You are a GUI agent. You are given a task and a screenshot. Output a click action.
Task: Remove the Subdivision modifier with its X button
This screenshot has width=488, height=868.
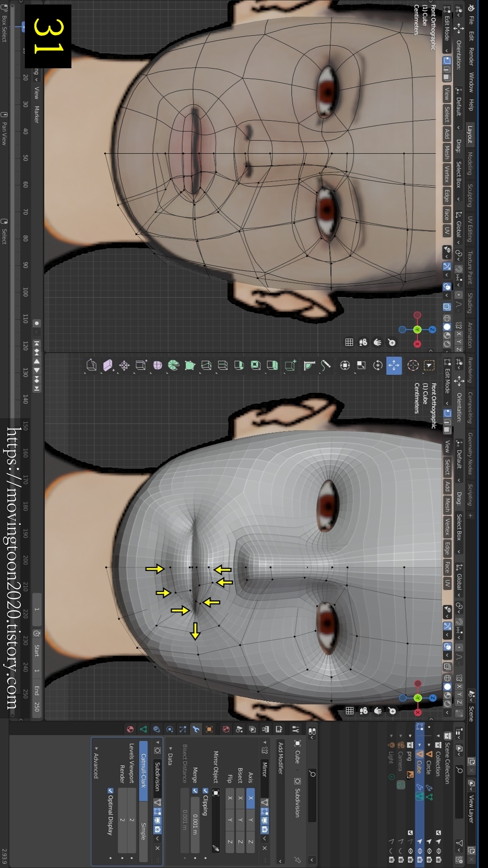click(x=157, y=848)
